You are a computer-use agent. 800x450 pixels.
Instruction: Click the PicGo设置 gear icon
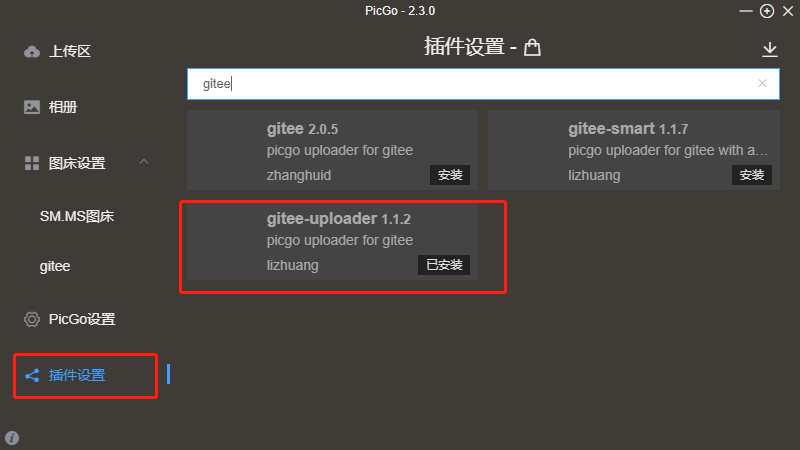click(32, 319)
